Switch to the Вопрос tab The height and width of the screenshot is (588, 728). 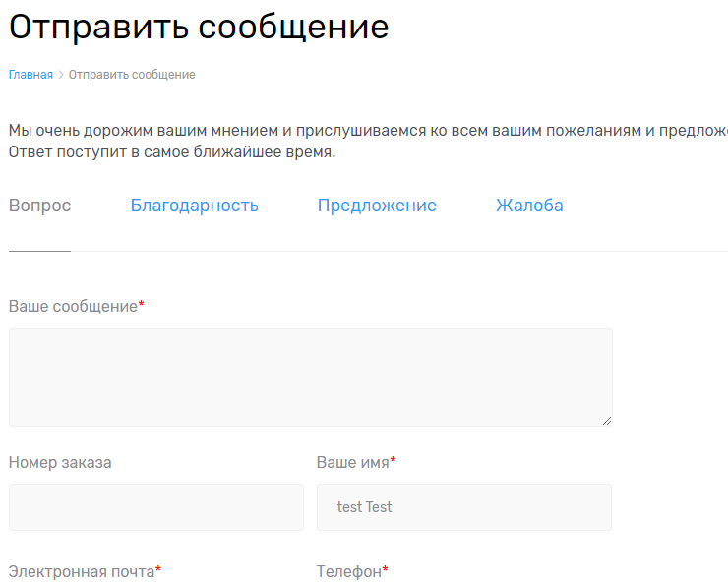coord(39,206)
